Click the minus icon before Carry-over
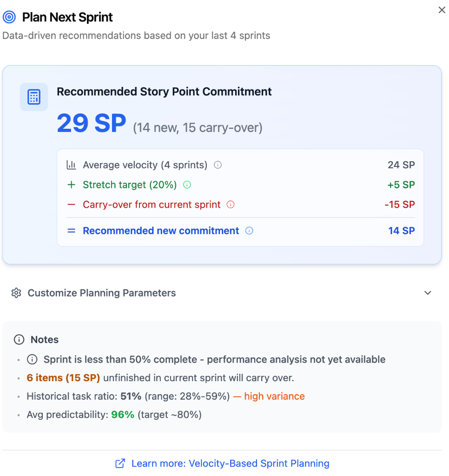This screenshot has height=476, width=449. pos(71,205)
